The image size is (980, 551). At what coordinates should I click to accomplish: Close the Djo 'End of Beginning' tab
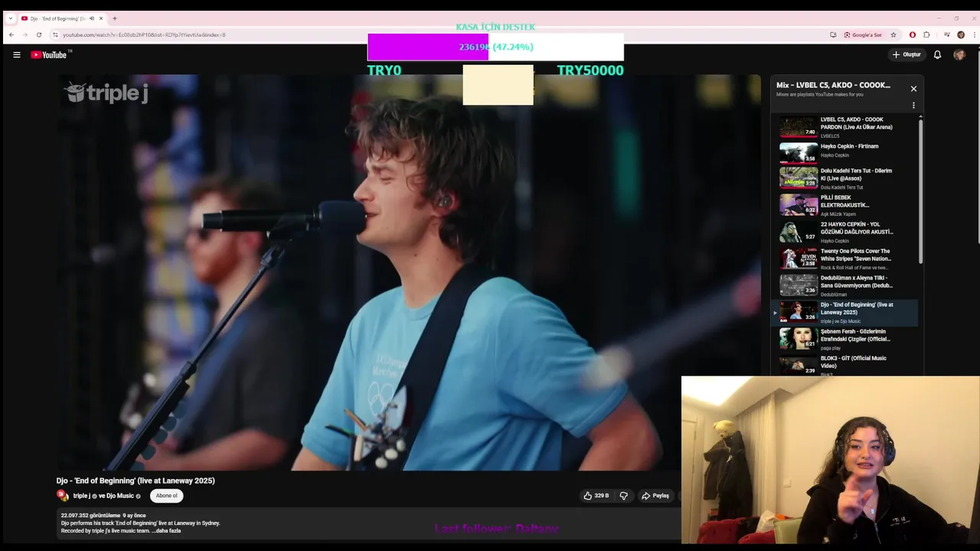(102, 18)
